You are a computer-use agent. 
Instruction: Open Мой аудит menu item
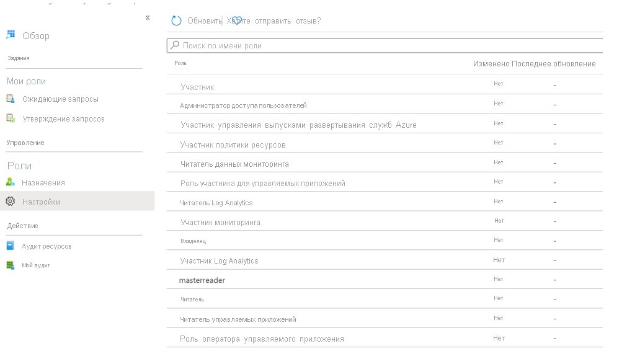coord(35,265)
